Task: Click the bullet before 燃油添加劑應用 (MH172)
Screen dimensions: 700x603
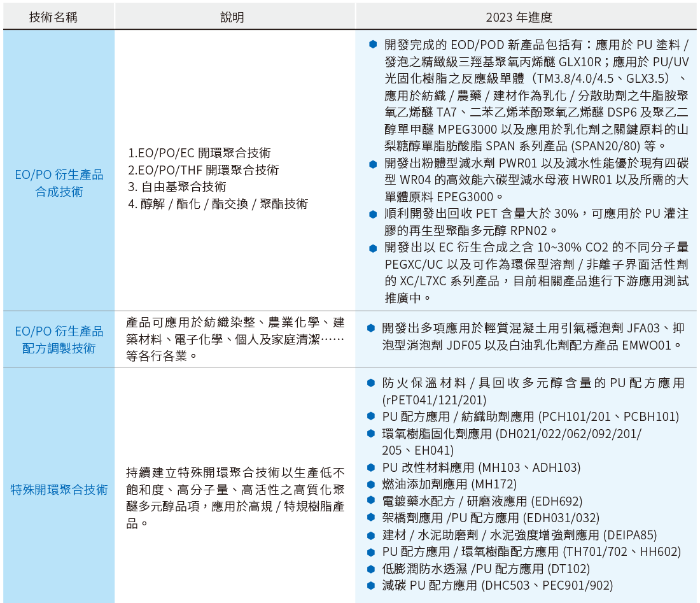Action: (x=371, y=485)
